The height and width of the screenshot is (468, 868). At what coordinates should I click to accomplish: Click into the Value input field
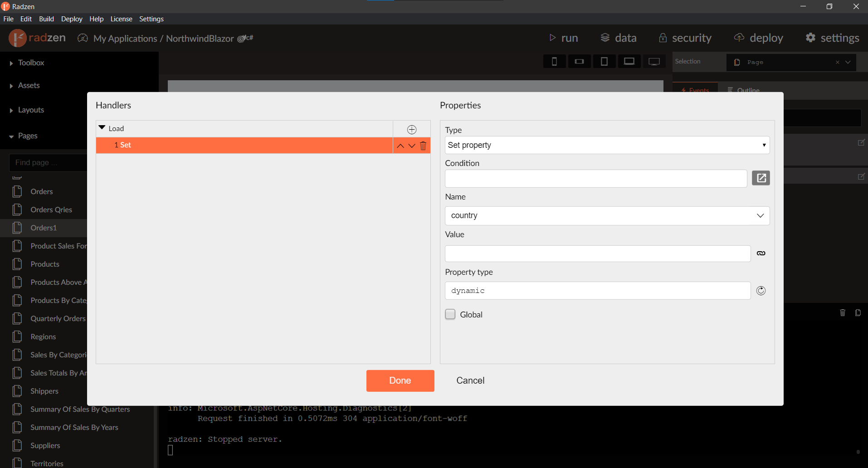tap(597, 253)
